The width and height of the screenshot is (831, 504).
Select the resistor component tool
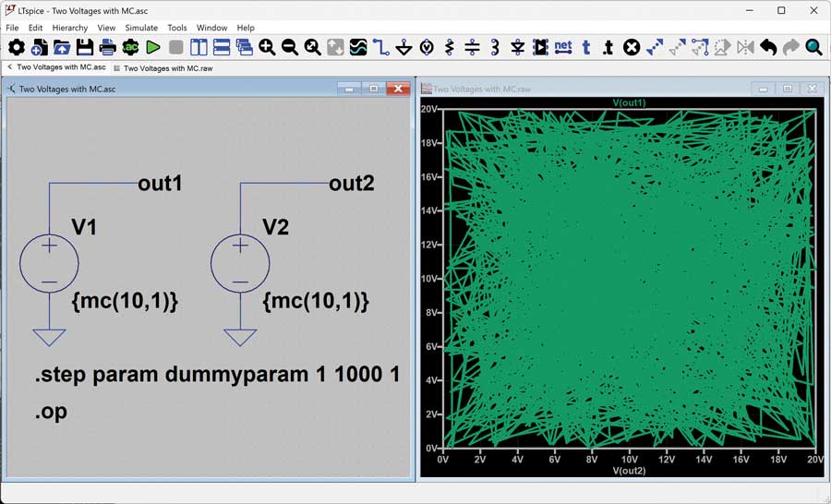tap(450, 47)
